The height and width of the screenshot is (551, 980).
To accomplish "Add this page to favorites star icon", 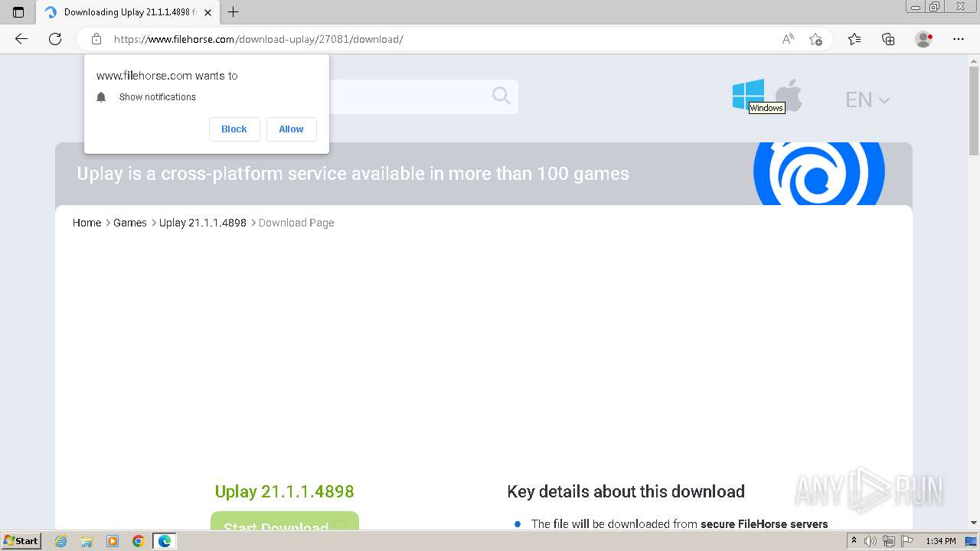I will coord(815,39).
